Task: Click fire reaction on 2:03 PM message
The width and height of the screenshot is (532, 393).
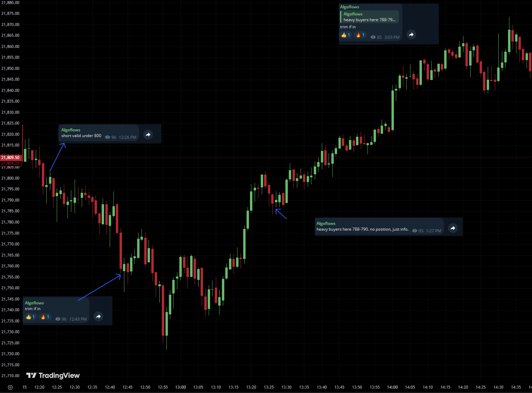Action: tap(360, 35)
